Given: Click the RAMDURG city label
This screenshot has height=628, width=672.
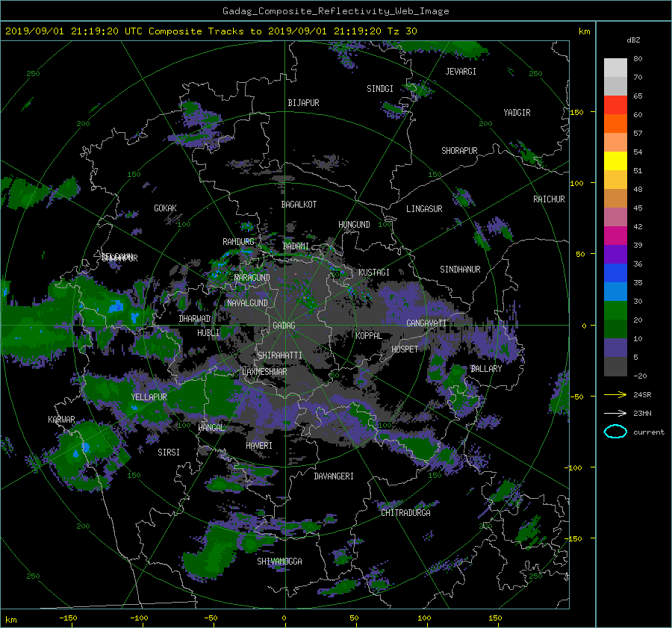Looking at the screenshot, I should 238,242.
